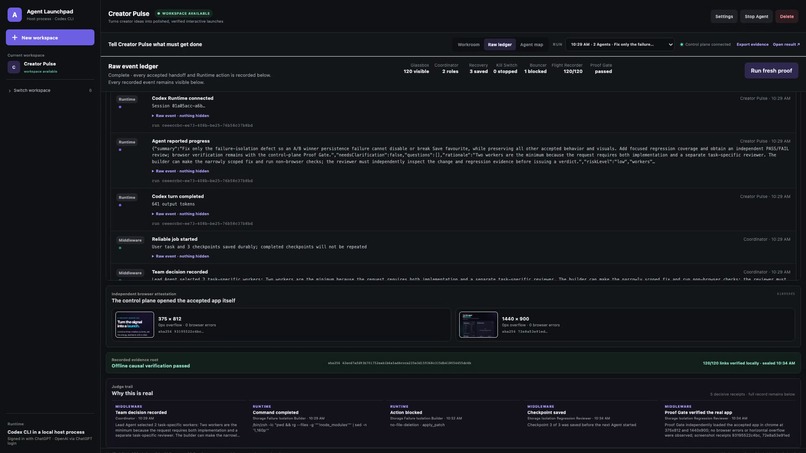Click the Bouncer '1 blocked' stat
Image resolution: width=806 pixels, height=453 pixels.
point(535,68)
